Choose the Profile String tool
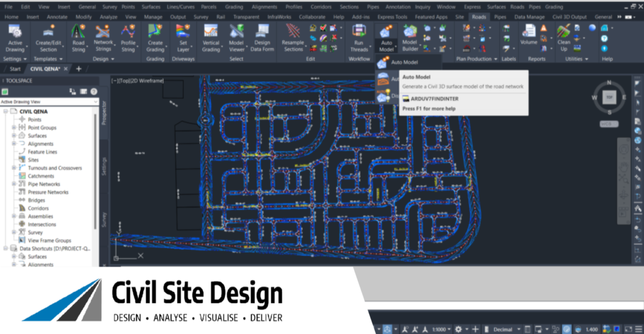This screenshot has width=644, height=334. point(128,38)
